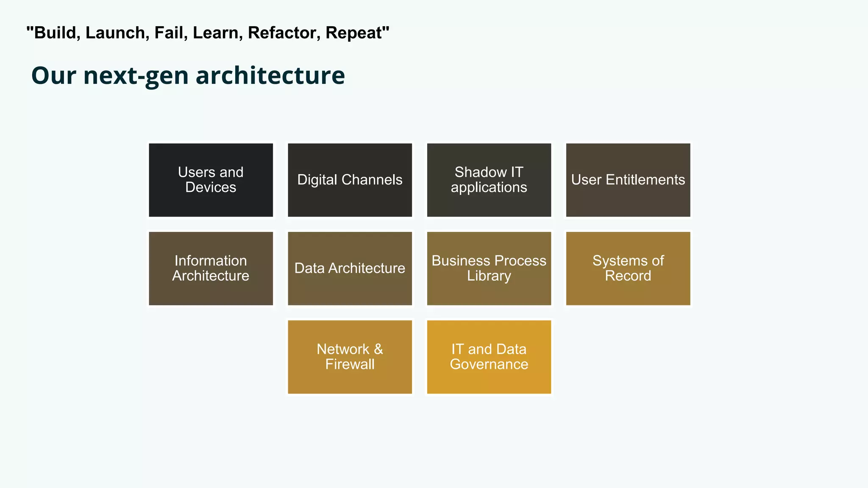
Task: Click the 'Network & Firewall' block
Action: [350, 357]
